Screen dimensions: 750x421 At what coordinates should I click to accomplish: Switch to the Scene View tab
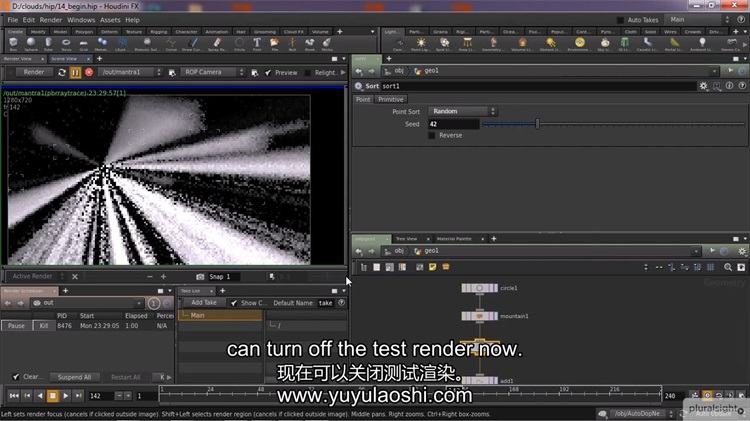[x=64, y=59]
